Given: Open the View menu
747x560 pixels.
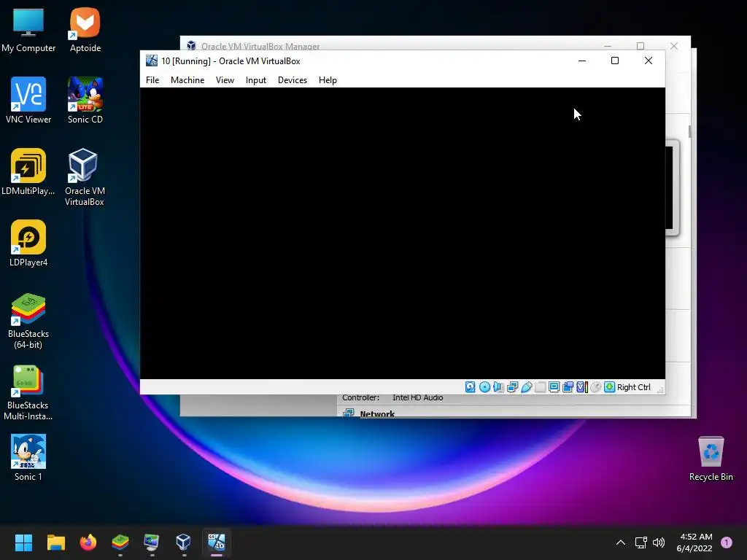Looking at the screenshot, I should pyautogui.click(x=225, y=80).
